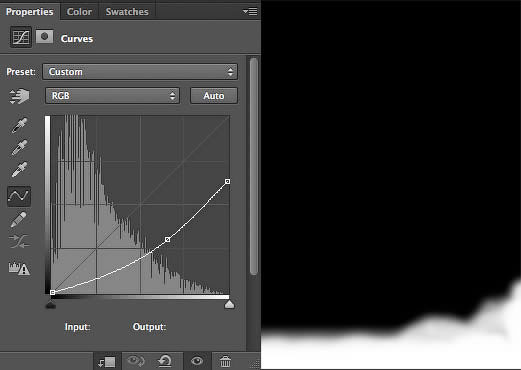This screenshot has width=521, height=370.
Task: Open the Swatches tab
Action: tap(127, 12)
